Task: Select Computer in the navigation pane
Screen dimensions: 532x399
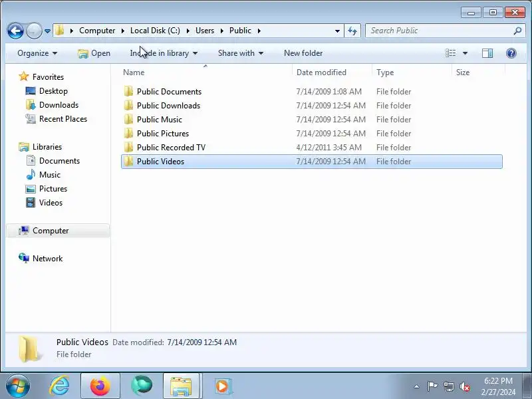Action: [x=58, y=231]
